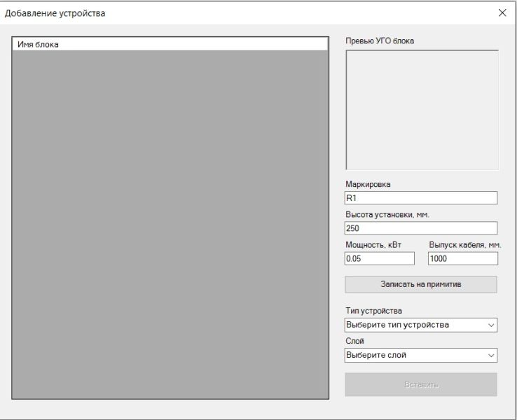Click the greyed-out Вставить button
Viewport: 517px width, 420px height.
pos(421,384)
